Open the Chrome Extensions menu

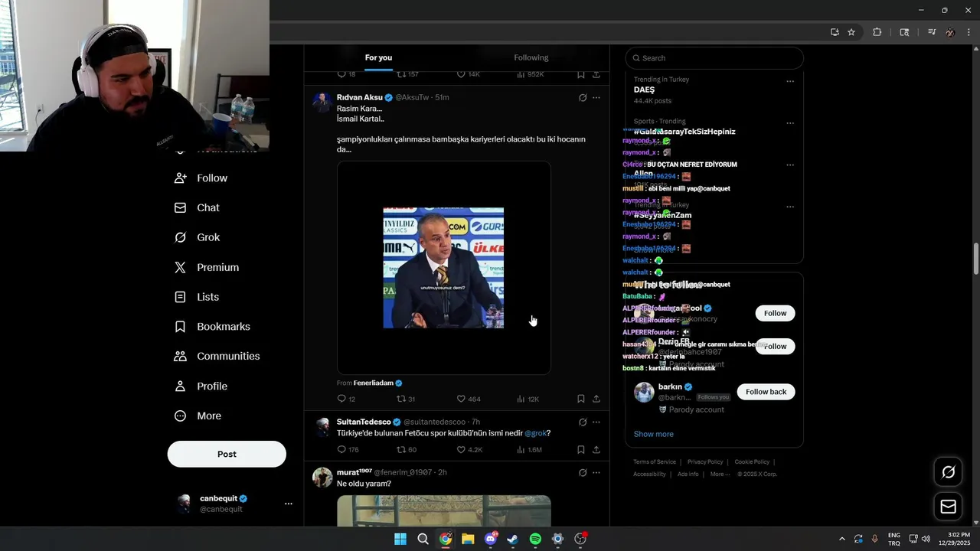click(x=877, y=32)
